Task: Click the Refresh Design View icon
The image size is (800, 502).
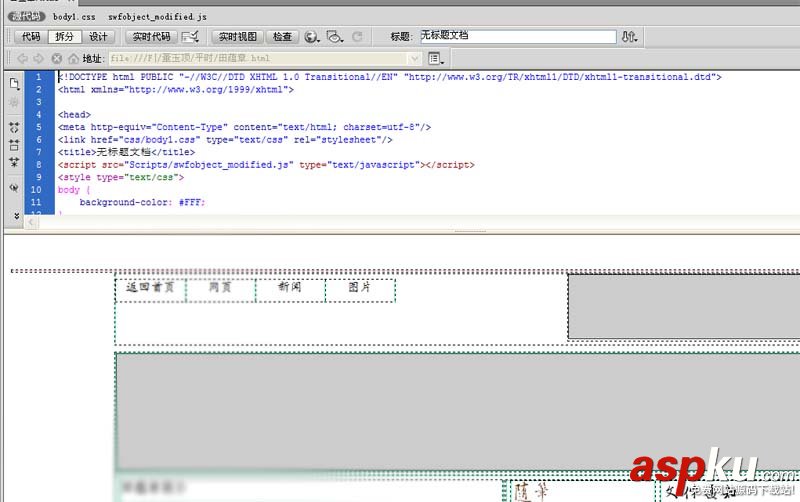Action: pyautogui.click(x=357, y=37)
